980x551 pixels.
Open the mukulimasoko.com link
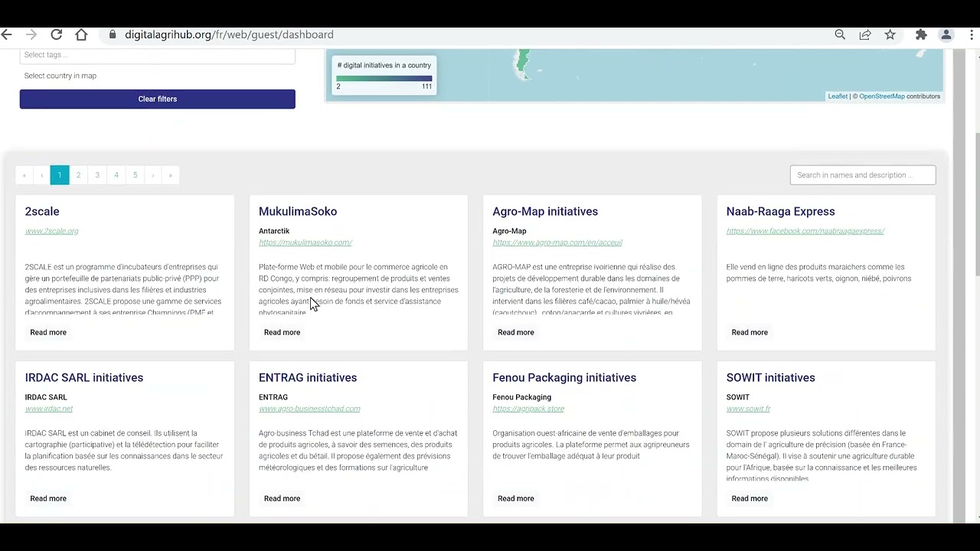tap(305, 243)
